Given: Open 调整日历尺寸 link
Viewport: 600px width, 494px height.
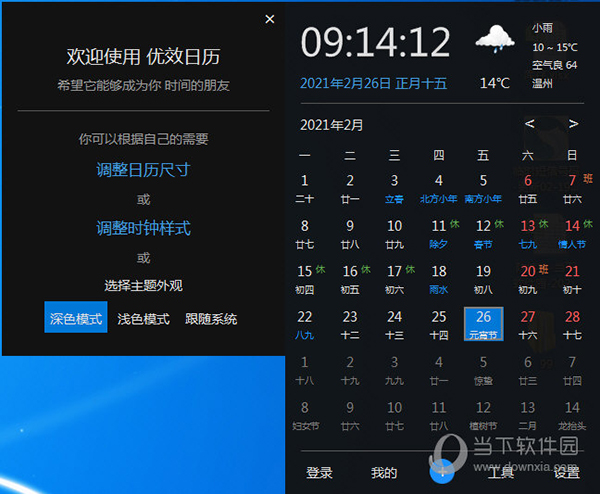Looking at the screenshot, I should click(x=143, y=170).
